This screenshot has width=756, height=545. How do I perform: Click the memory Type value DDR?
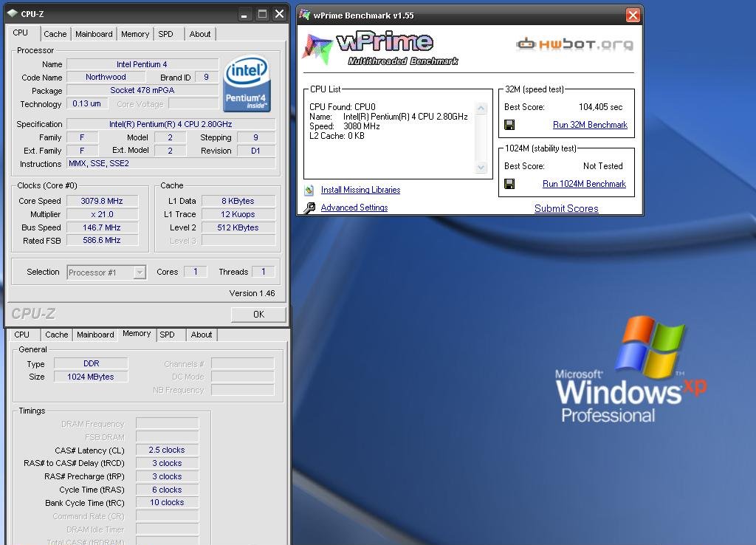(91, 363)
